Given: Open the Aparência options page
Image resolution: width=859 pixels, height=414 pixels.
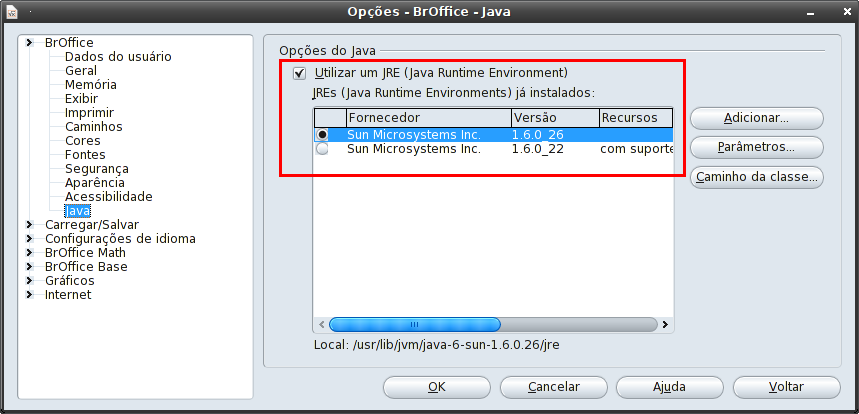Looking at the screenshot, I should tap(95, 183).
